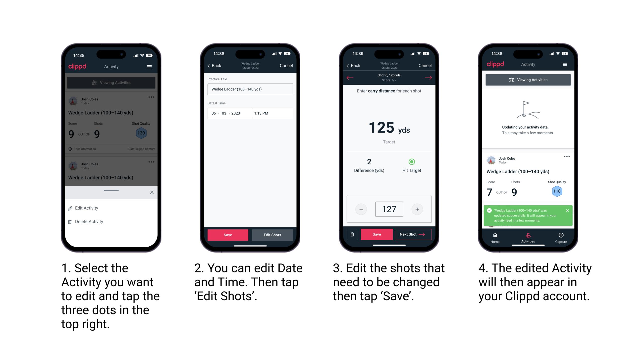Select Delete Activity from context menu
This screenshot has height=346, width=644.
coord(90,221)
